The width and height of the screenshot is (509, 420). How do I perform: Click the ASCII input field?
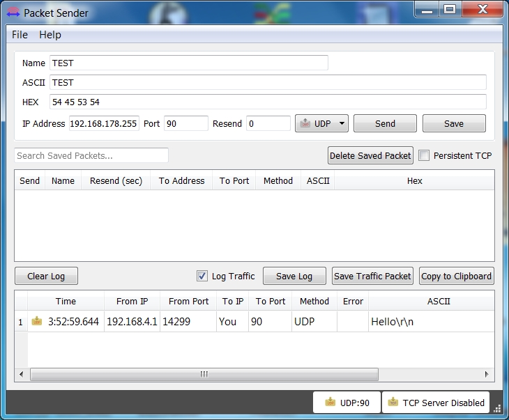(x=268, y=82)
